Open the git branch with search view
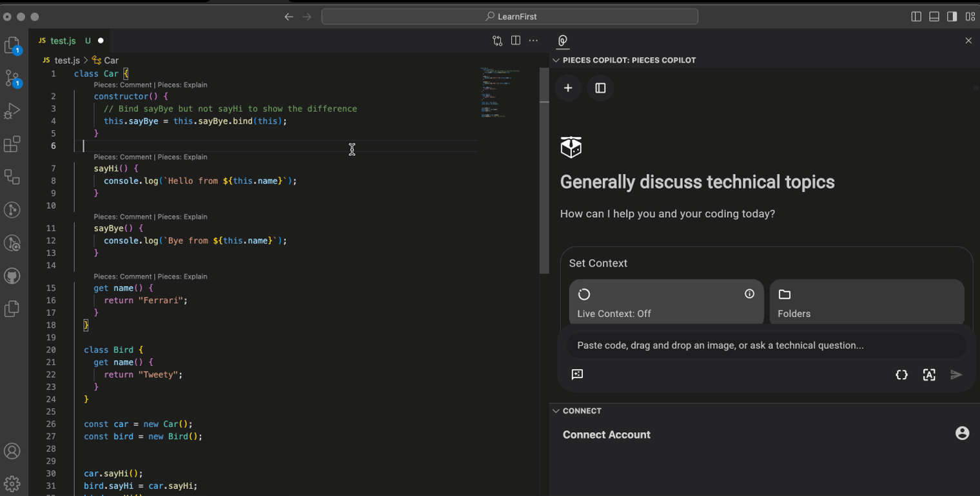Image resolution: width=980 pixels, height=496 pixels. [12, 243]
